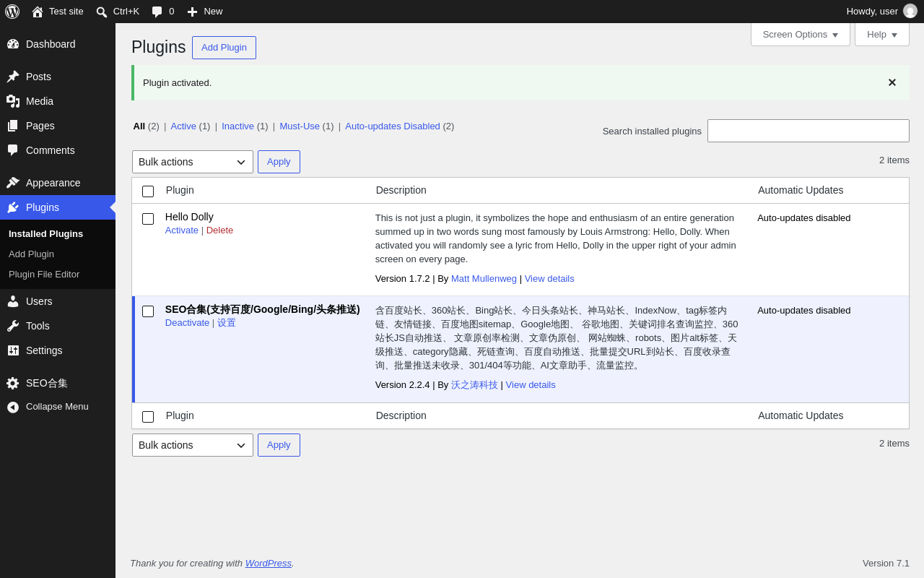The height and width of the screenshot is (578, 924).
Task: Open Plugin File Editor submenu item
Action: coord(44,275)
